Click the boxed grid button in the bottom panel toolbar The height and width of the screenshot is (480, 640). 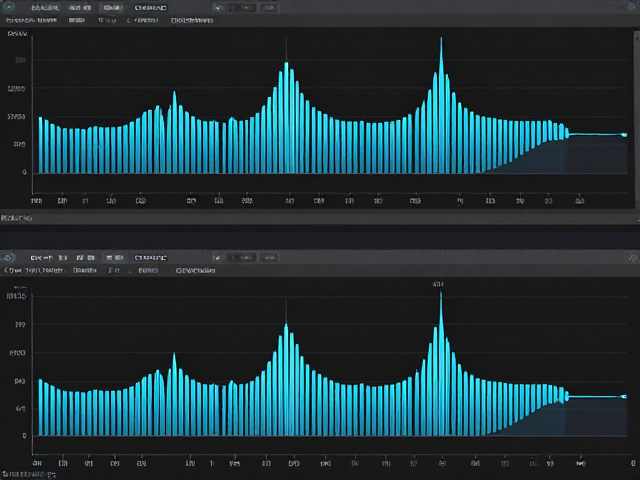pyautogui.click(x=114, y=258)
